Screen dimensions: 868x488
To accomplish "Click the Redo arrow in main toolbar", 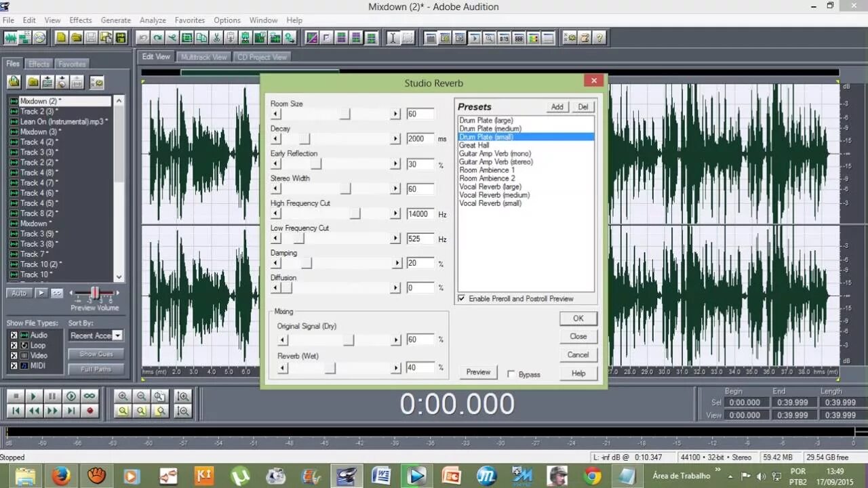I will [158, 38].
